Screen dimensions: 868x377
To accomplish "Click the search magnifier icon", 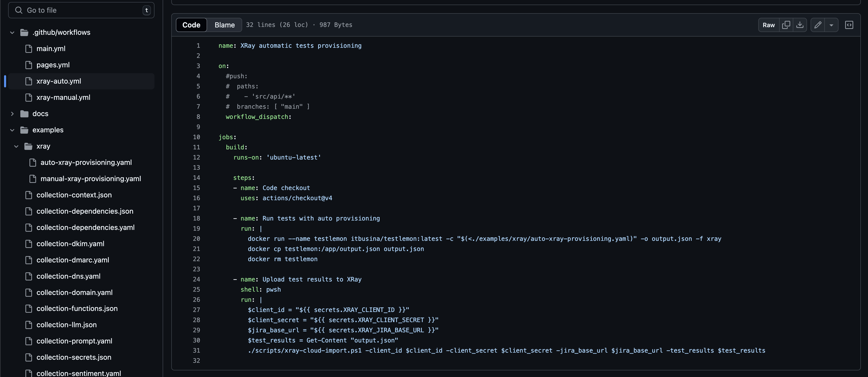I will click(x=19, y=10).
